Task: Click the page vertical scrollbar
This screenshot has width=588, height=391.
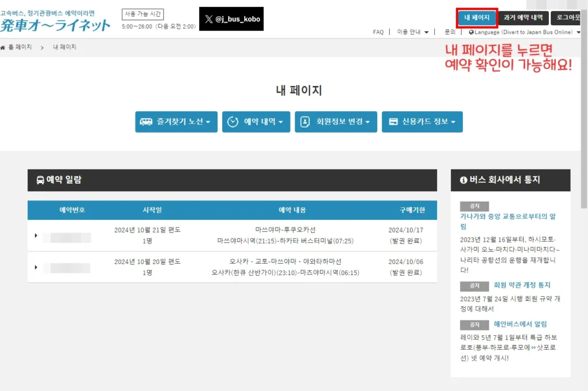Action: [x=584, y=115]
